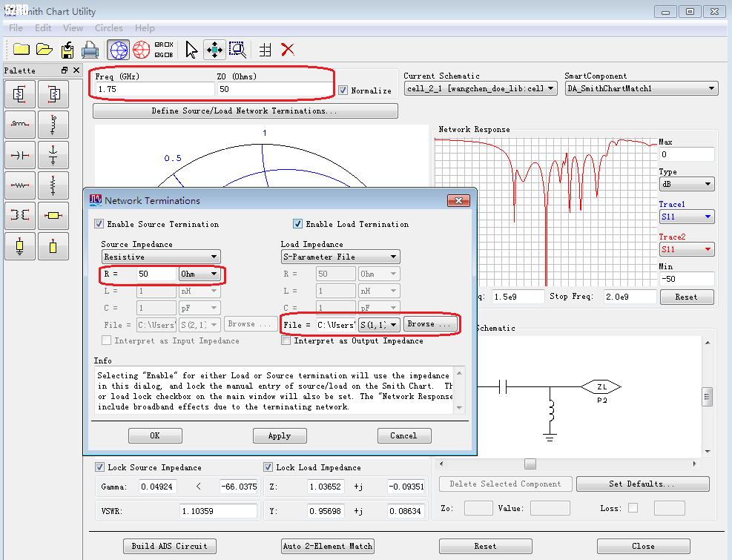The width and height of the screenshot is (732, 560).
Task: Click the schematic horizontal scrollbar thumb
Action: click(530, 464)
